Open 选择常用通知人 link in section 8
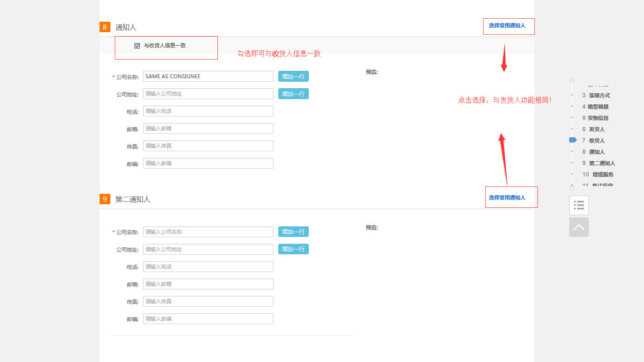 pyautogui.click(x=507, y=26)
